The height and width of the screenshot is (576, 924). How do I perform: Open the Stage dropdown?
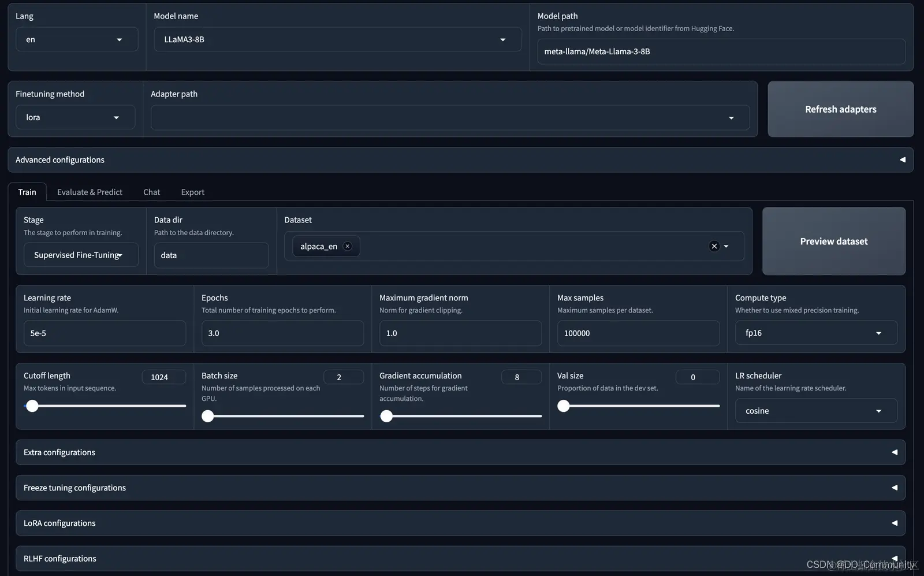(x=81, y=255)
